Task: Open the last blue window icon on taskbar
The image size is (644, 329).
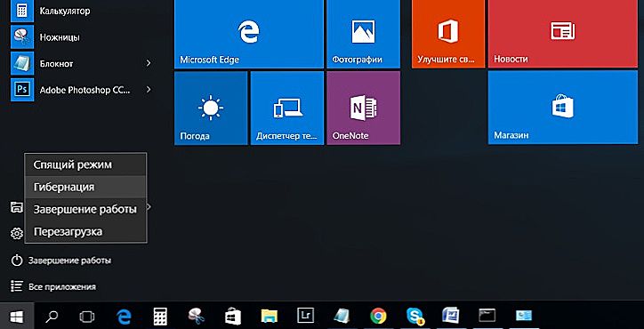Action: click(524, 316)
